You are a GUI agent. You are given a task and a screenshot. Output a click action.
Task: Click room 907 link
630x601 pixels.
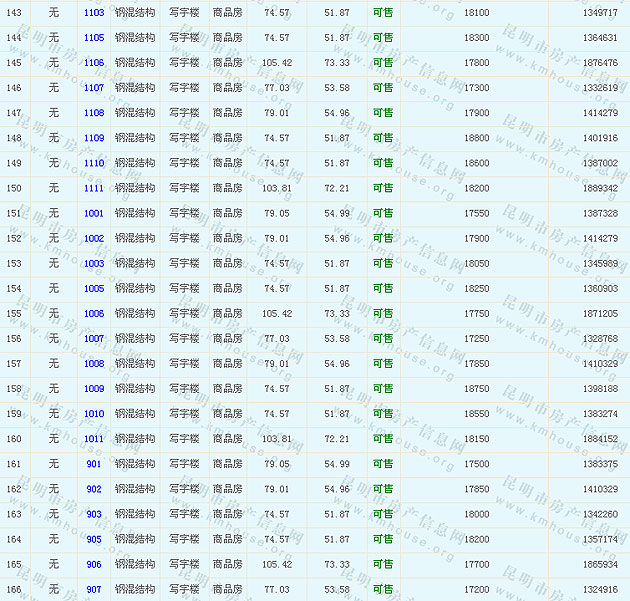click(94, 590)
